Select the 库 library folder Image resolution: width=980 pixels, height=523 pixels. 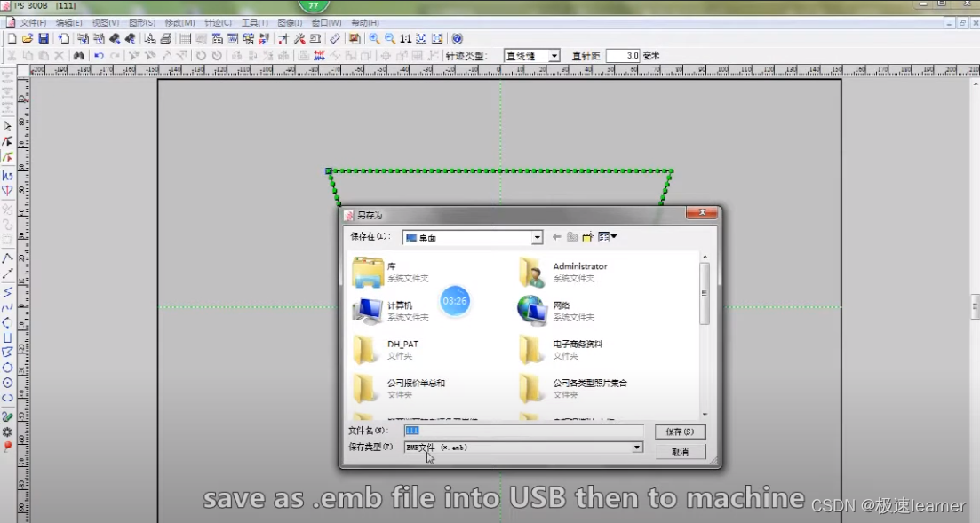[x=391, y=272]
